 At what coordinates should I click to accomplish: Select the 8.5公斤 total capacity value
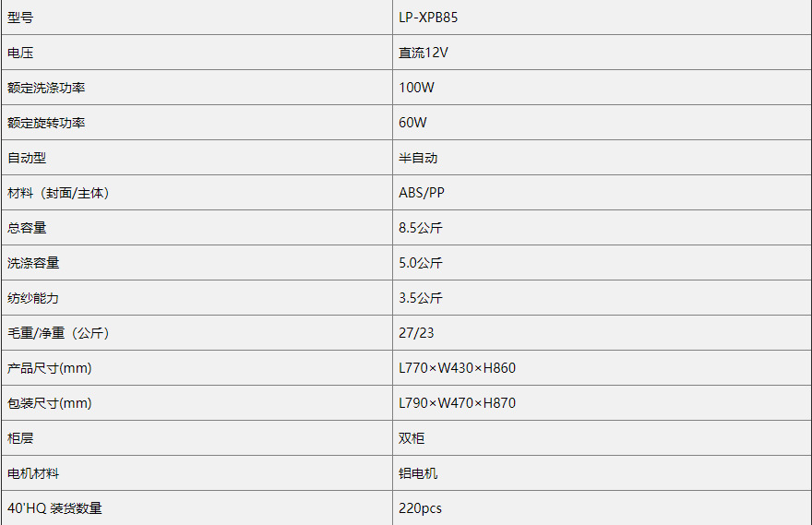pyautogui.click(x=421, y=228)
